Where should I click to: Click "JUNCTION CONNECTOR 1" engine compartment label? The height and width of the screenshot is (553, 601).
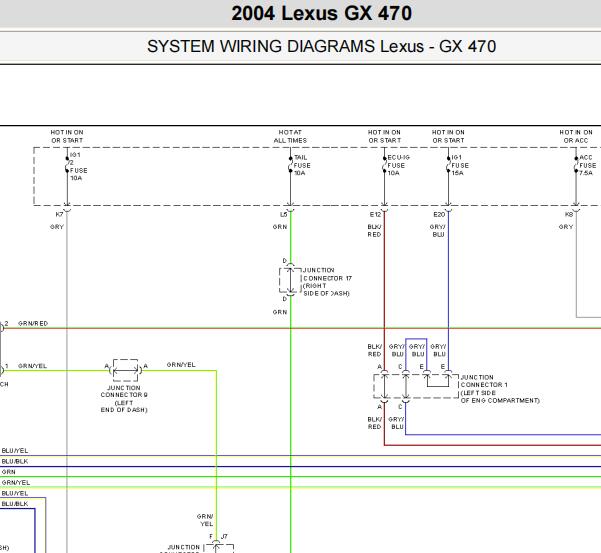[x=500, y=389]
